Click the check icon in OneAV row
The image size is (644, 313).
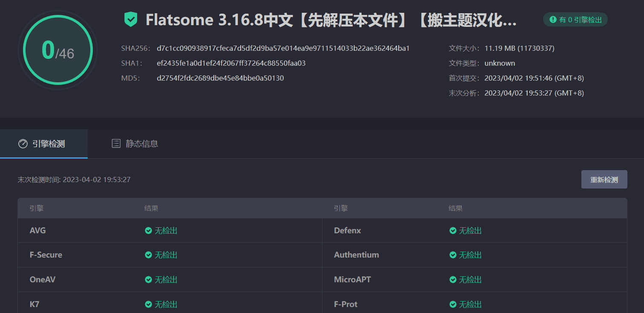[148, 280]
